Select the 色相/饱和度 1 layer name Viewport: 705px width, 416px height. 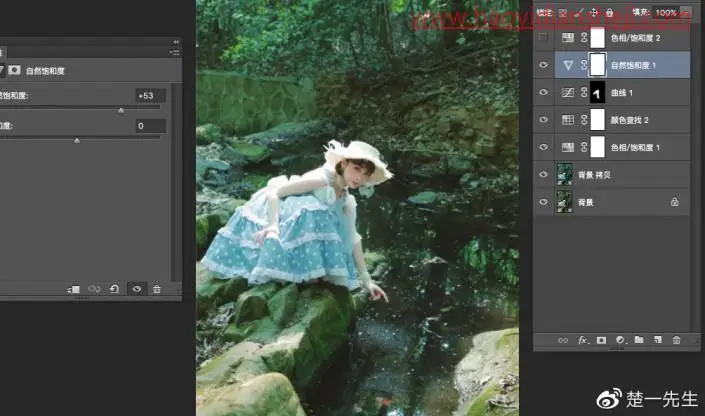pos(635,148)
